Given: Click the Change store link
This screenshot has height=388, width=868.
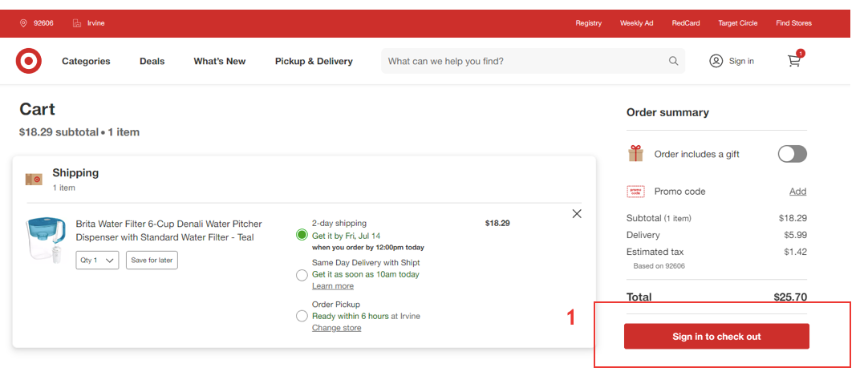Looking at the screenshot, I should point(337,328).
